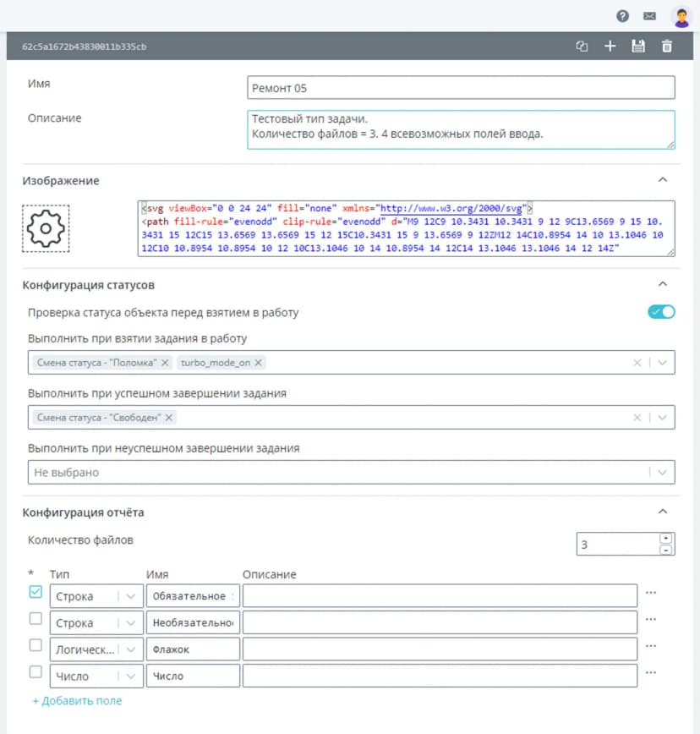The height and width of the screenshot is (734, 700).
Task: Click the w3.org SVG namespace link
Action: tap(451, 208)
